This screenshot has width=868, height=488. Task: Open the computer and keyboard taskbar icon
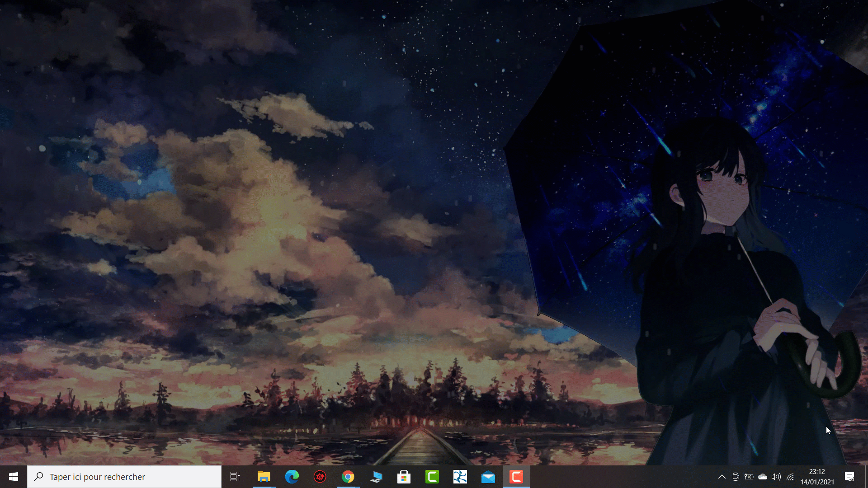pyautogui.click(x=376, y=477)
